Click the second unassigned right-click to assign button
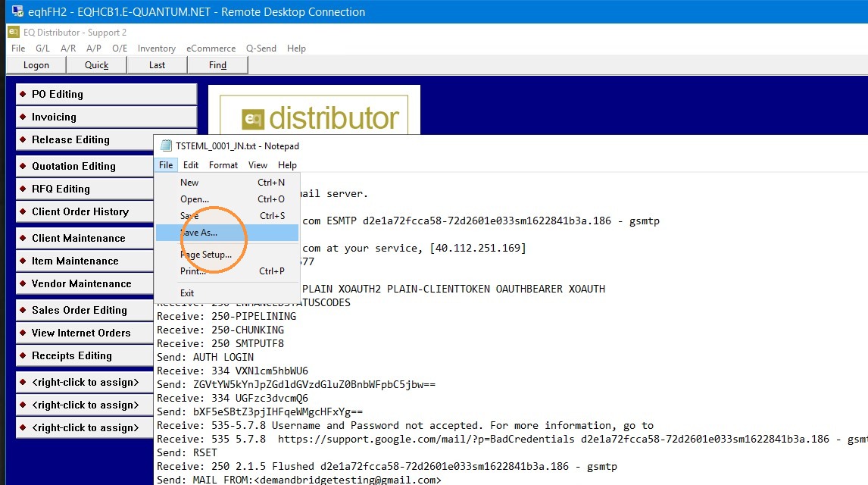This screenshot has width=868, height=485. tap(85, 405)
